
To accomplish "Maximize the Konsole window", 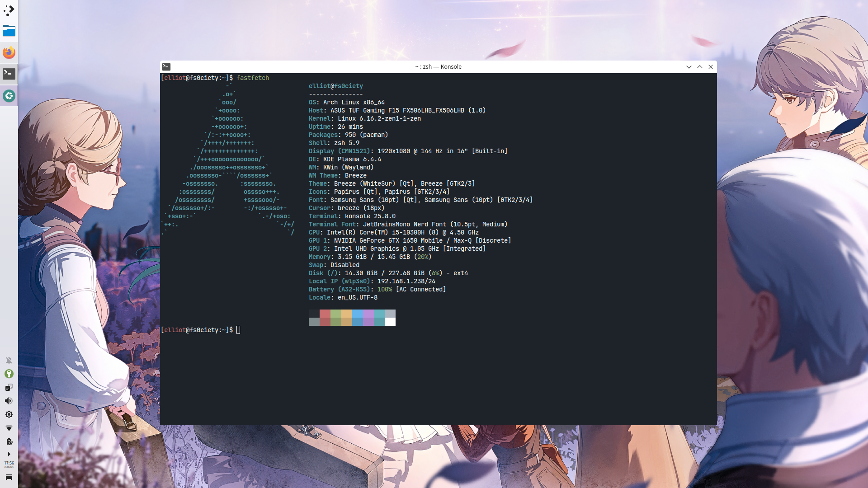I will click(700, 67).
